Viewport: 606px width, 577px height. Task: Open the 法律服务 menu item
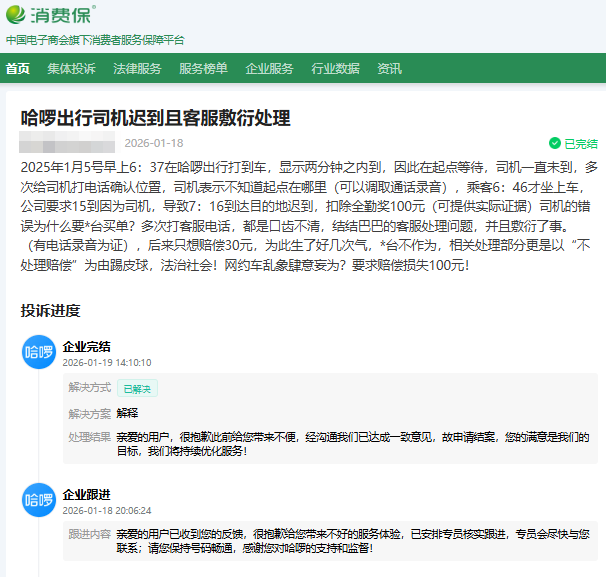(137, 69)
